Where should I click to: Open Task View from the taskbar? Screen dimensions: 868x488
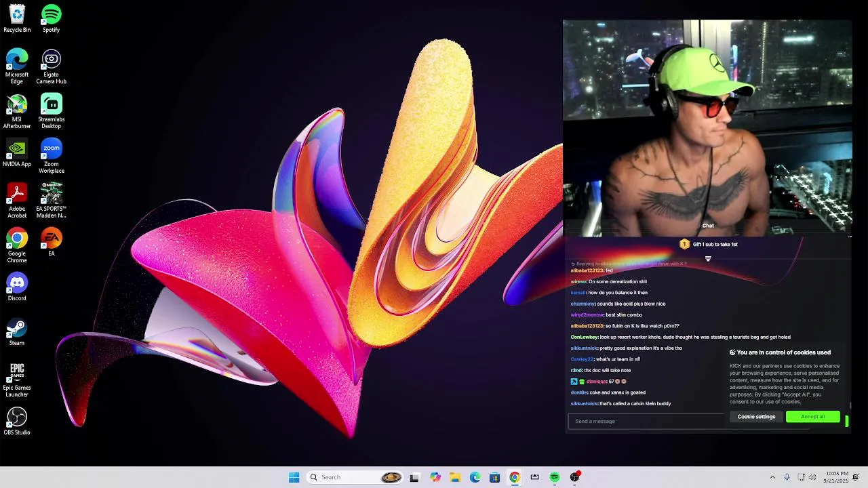[x=414, y=477]
